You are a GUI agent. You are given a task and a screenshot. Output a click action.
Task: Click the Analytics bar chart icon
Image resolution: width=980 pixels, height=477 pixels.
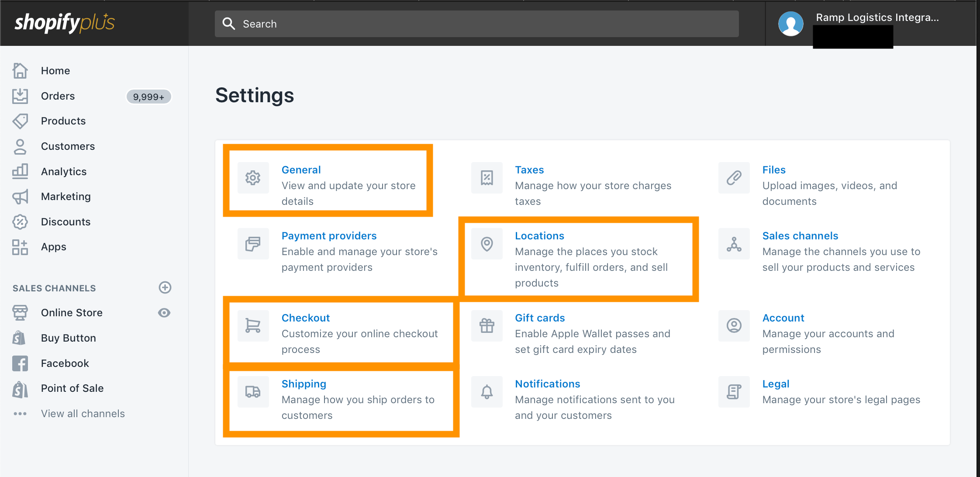click(20, 171)
